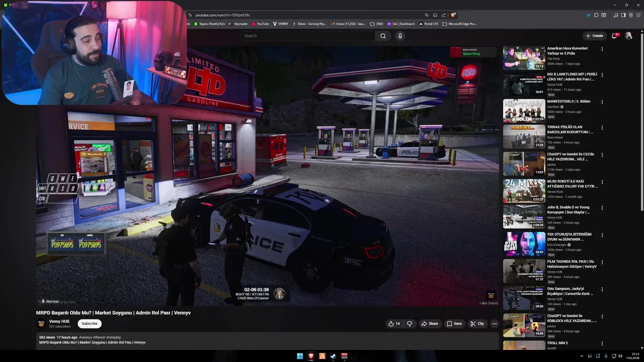
Task: Open the taskbar clock showing 22:12
Action: tap(632, 356)
